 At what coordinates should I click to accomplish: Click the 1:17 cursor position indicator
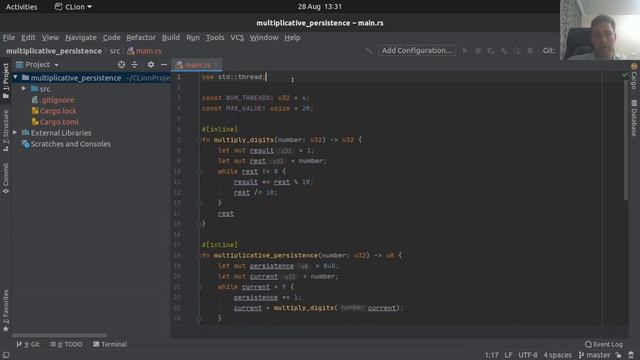click(x=491, y=355)
